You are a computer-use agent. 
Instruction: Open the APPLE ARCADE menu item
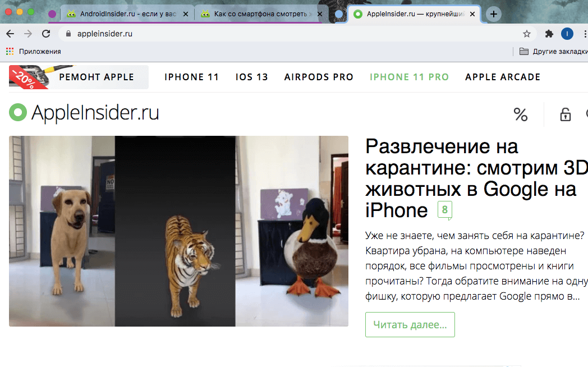(503, 77)
